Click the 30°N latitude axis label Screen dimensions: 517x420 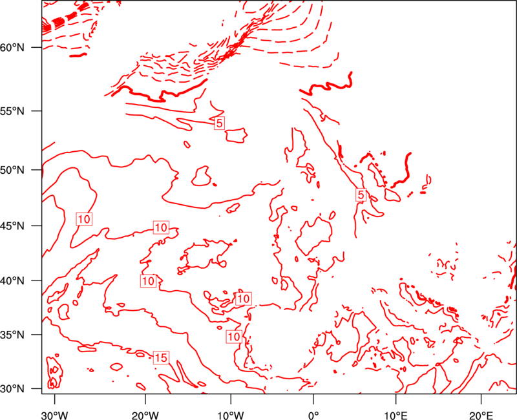(x=12, y=389)
